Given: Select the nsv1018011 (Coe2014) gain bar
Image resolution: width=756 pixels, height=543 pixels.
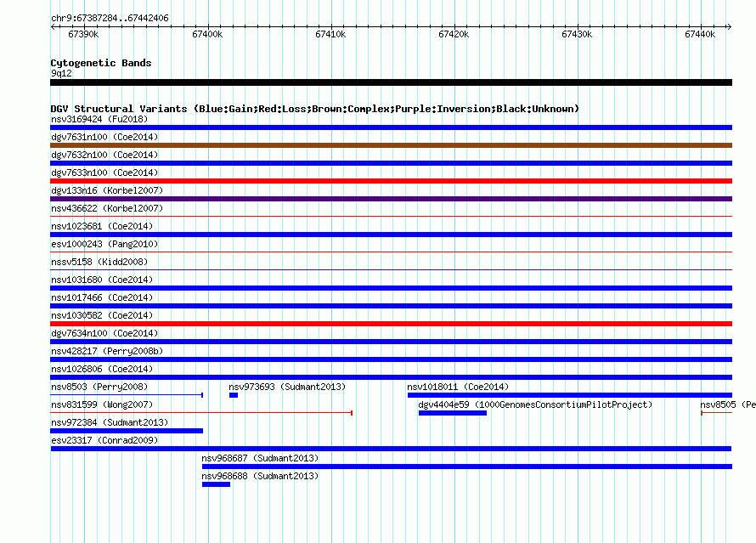Looking at the screenshot, I should (x=570, y=395).
